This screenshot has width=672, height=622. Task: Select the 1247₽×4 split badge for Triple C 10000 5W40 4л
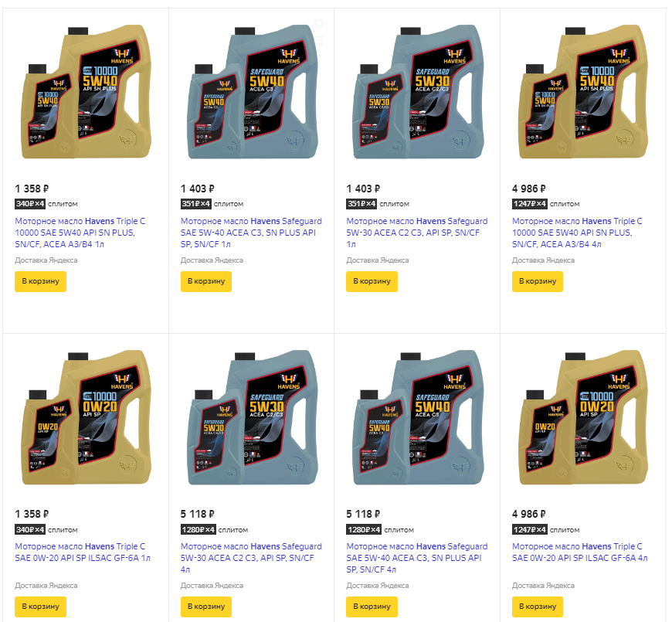(x=530, y=204)
